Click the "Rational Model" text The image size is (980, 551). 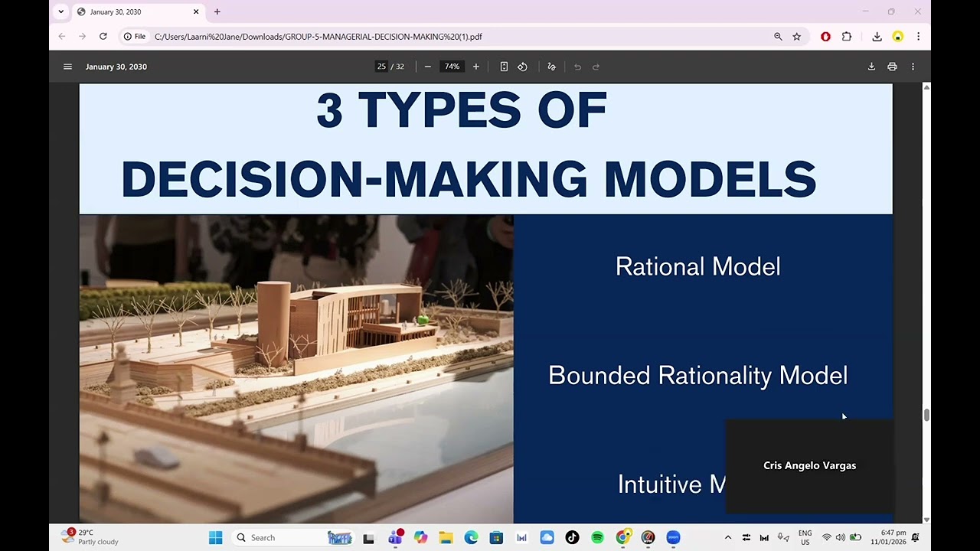click(x=697, y=266)
